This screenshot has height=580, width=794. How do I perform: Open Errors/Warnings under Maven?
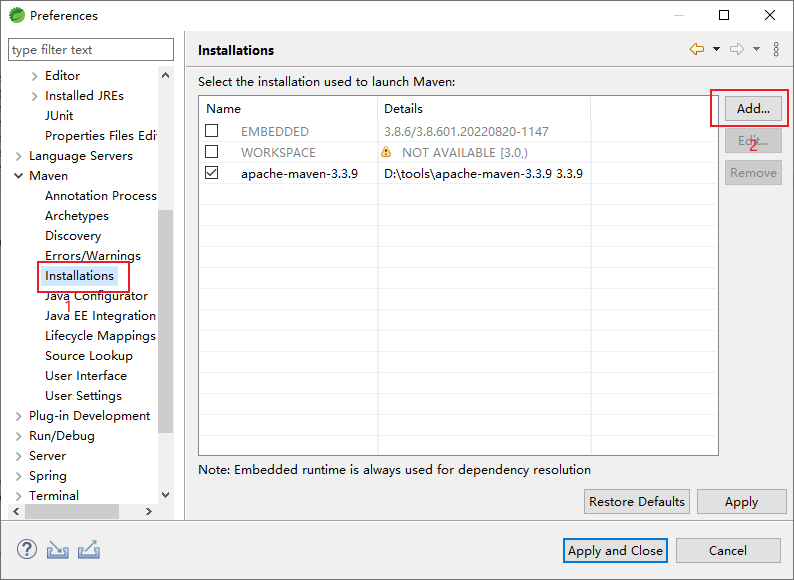click(x=93, y=256)
